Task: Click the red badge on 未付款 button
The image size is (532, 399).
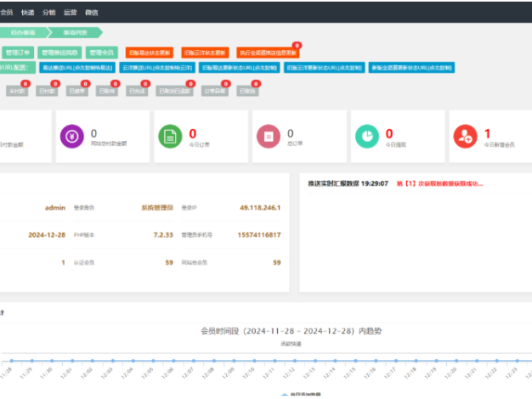Action: click(25, 84)
